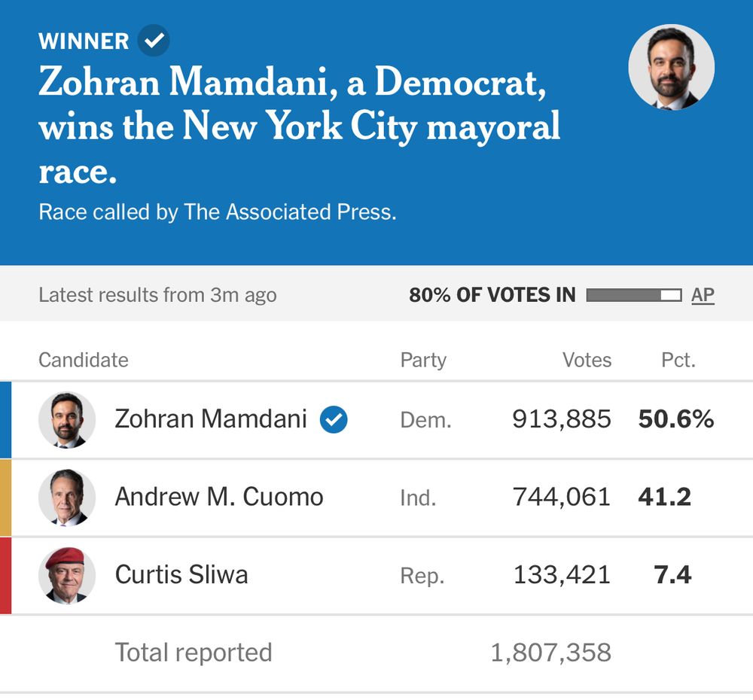Click the total reported vote count 1,807,358
Image resolution: width=753 pixels, height=700 pixels.
pos(550,653)
